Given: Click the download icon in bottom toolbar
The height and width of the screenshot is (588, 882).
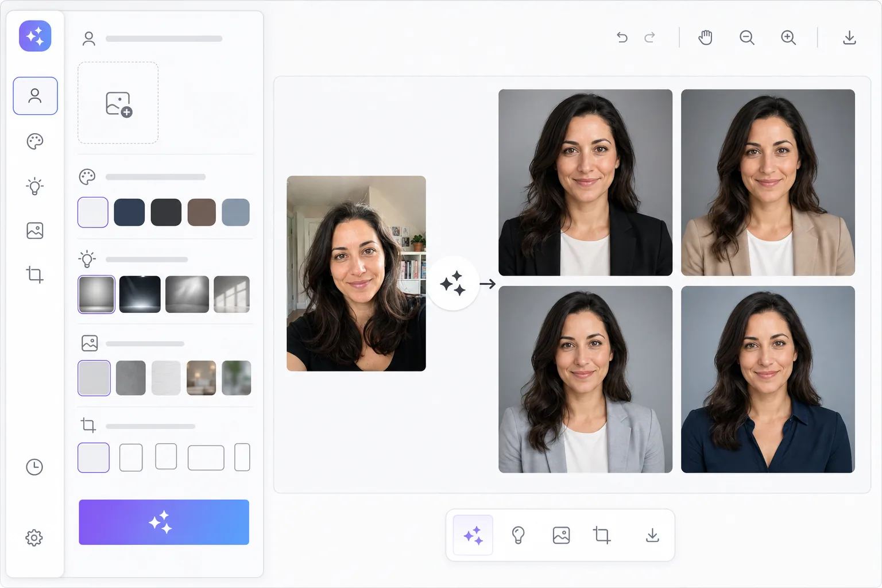Looking at the screenshot, I should (652, 535).
